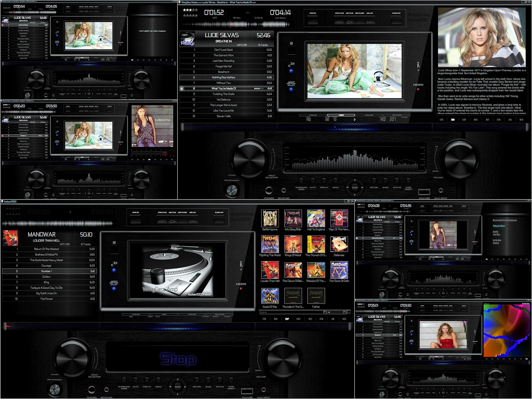Click the iPod/USB port in main window

pos(424,192)
